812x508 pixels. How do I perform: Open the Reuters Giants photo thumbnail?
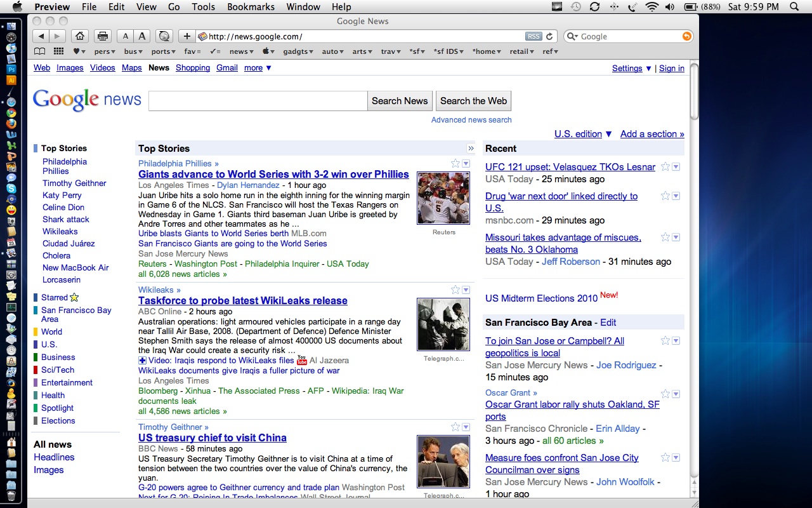(x=443, y=197)
